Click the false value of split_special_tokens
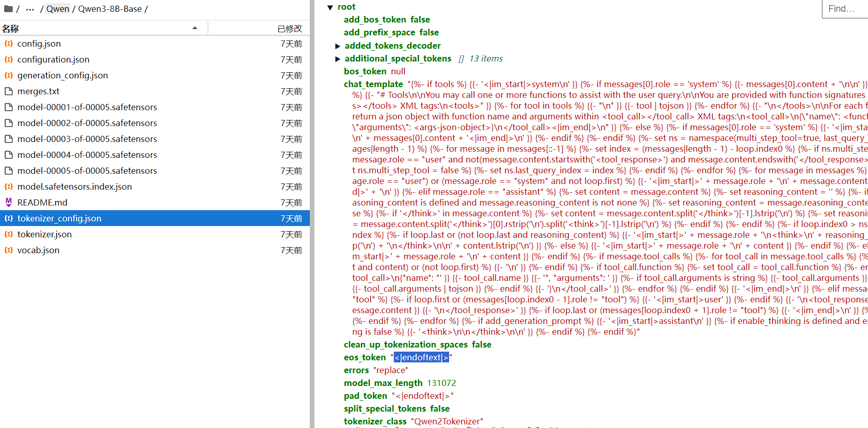This screenshot has height=428, width=868. click(440, 409)
